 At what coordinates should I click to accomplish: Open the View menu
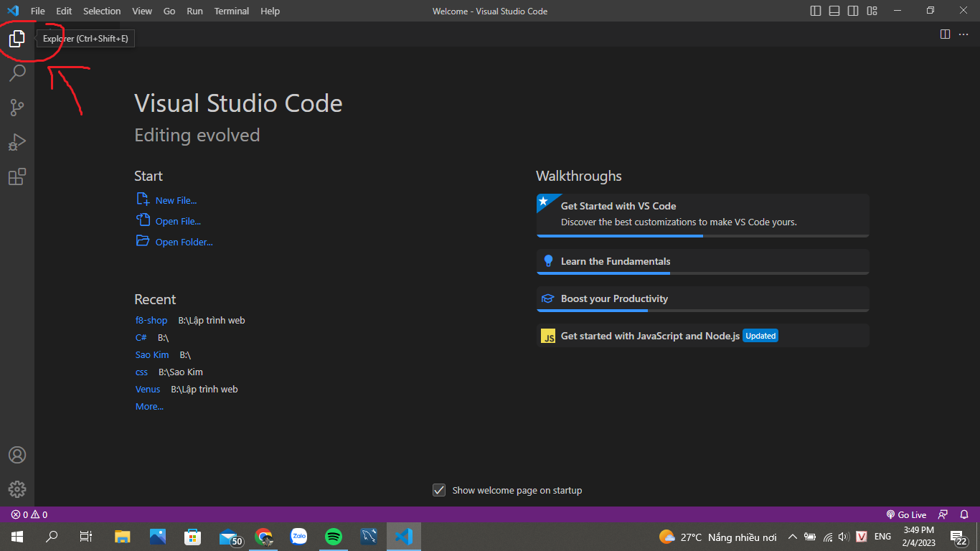point(142,11)
